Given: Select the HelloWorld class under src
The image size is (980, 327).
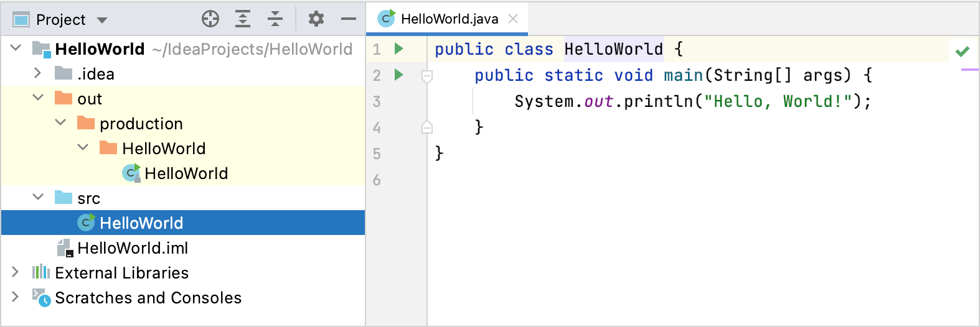Looking at the screenshot, I should tap(183, 223).
